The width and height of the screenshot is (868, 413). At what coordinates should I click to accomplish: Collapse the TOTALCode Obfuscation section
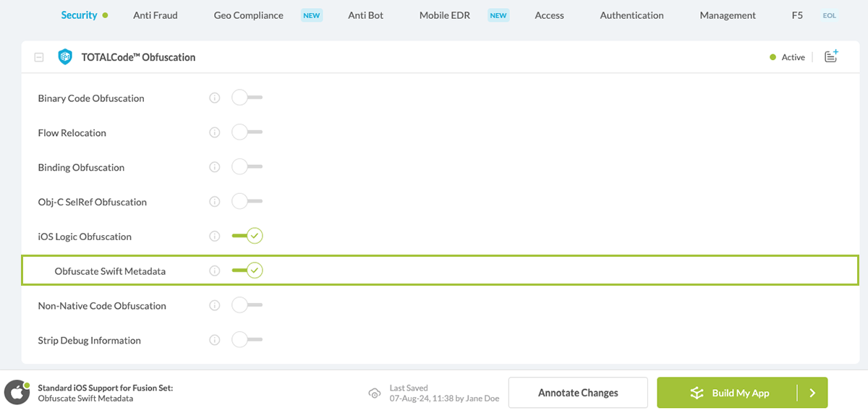39,57
